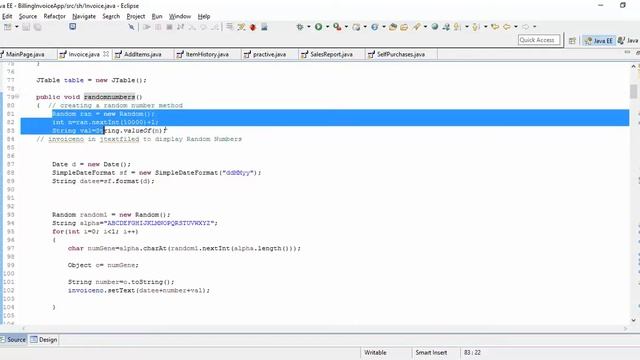Click the Previous Annotation icon
The height and width of the screenshot is (360, 640).
(457, 27)
